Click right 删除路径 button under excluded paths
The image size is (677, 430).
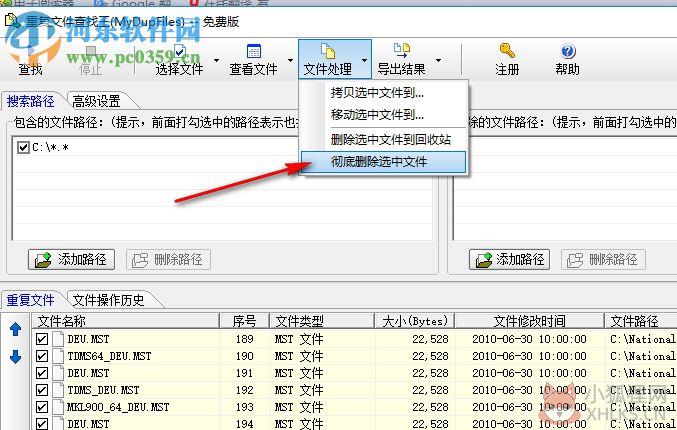pyautogui.click(x=603, y=259)
